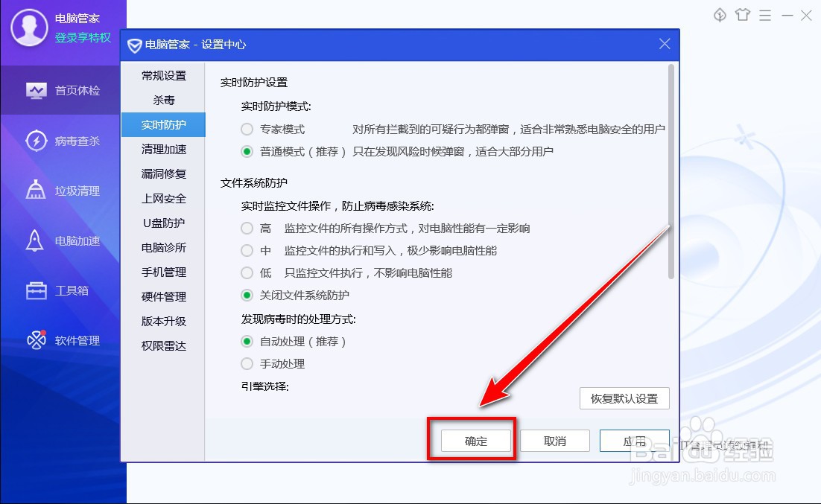Click the 实时防护设置 heading text
Image resolution: width=821 pixels, height=504 pixels.
254,83
